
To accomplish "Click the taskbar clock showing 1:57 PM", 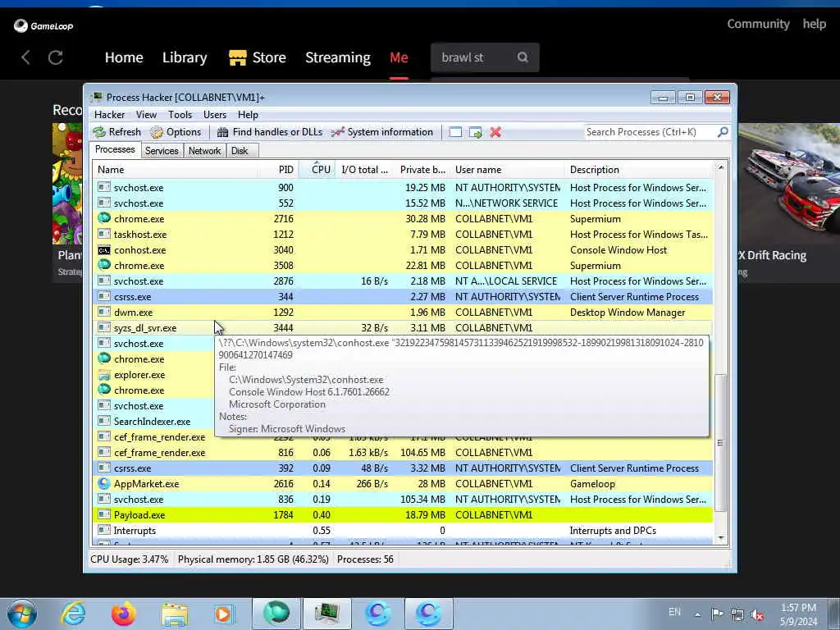I will (x=798, y=614).
